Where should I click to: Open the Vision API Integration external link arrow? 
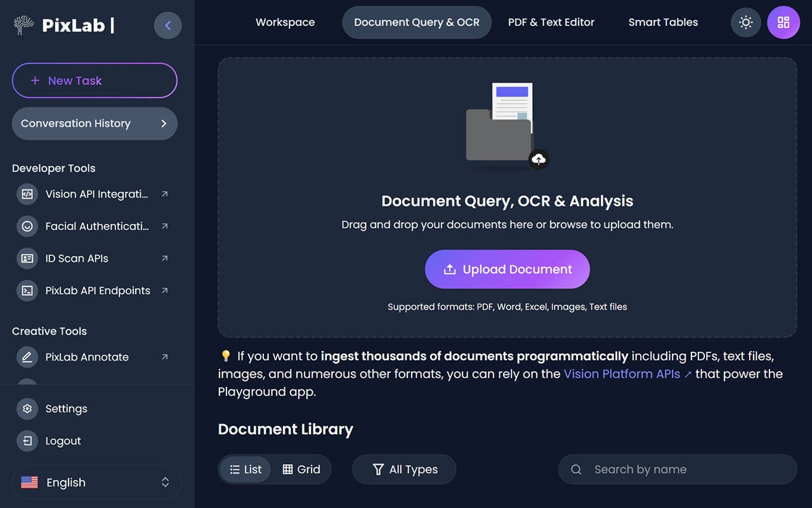165,194
